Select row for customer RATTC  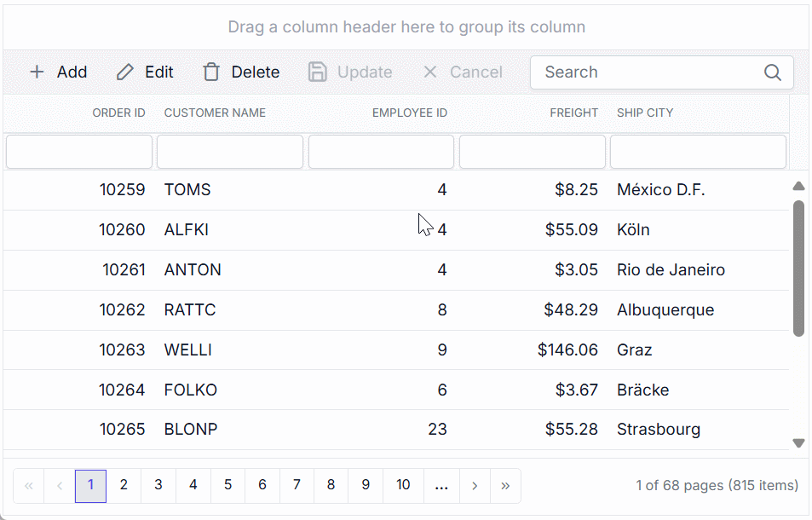tap(341, 309)
